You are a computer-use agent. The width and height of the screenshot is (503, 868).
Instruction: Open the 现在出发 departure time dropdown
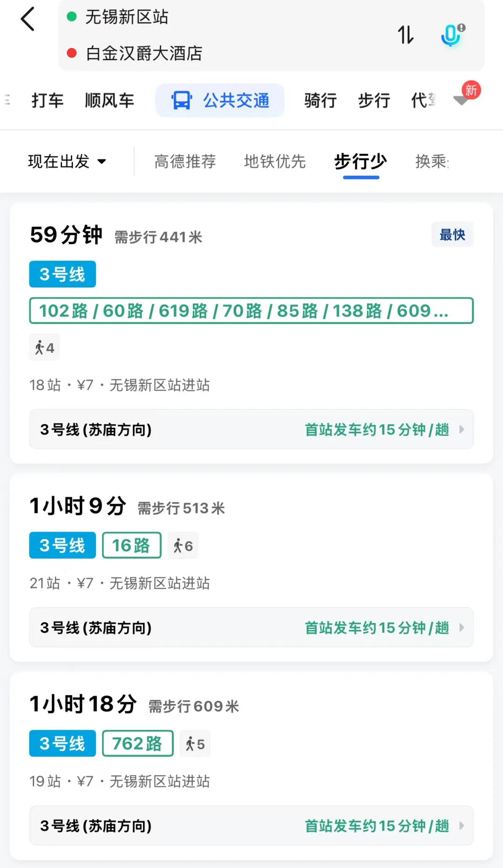(67, 161)
